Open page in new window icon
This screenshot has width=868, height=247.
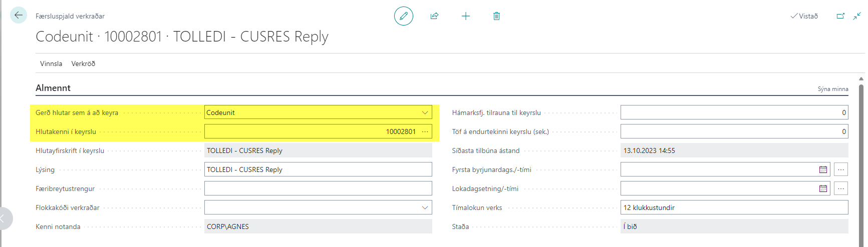[x=840, y=16]
